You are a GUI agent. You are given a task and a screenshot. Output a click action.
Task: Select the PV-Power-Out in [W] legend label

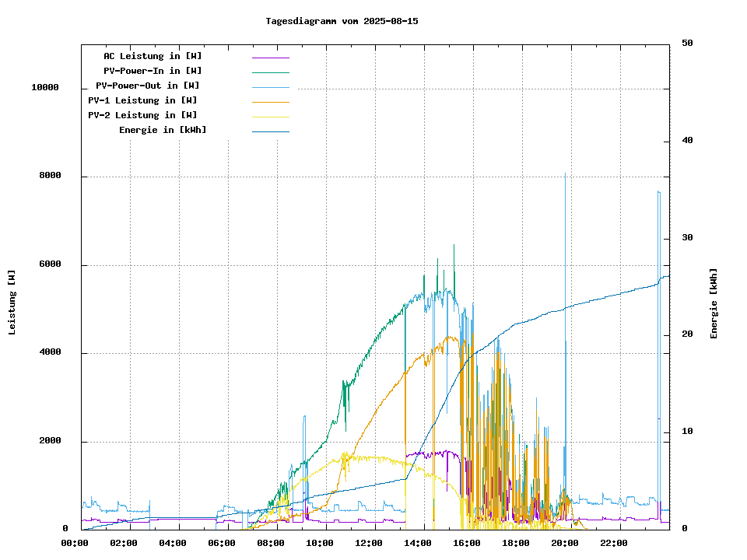click(x=148, y=86)
